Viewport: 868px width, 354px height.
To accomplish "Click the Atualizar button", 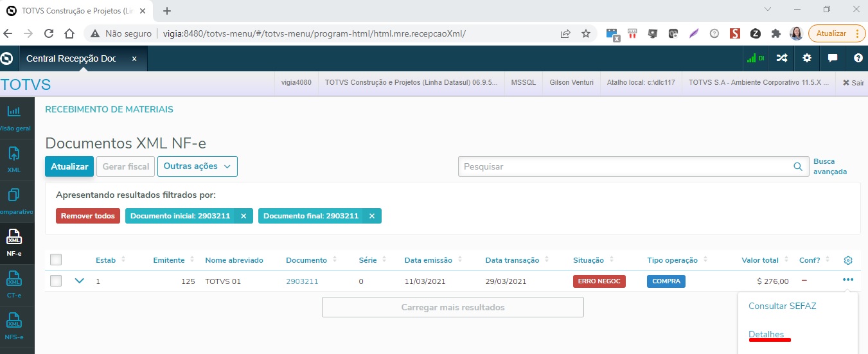I will (69, 166).
